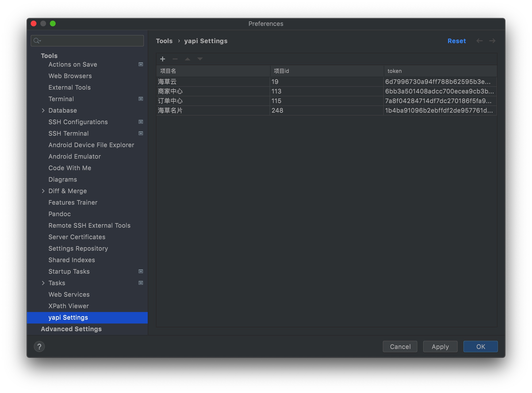Click the search magnifier icon
The height and width of the screenshot is (393, 532).
(x=37, y=41)
